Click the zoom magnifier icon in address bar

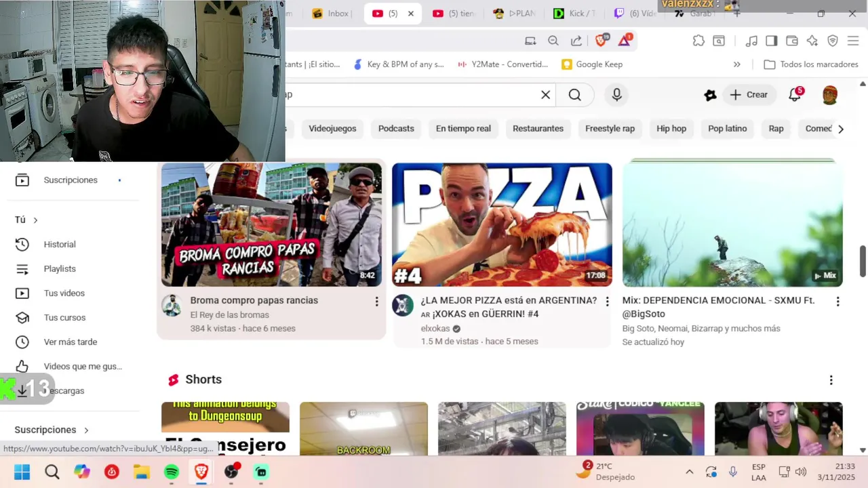pos(553,41)
